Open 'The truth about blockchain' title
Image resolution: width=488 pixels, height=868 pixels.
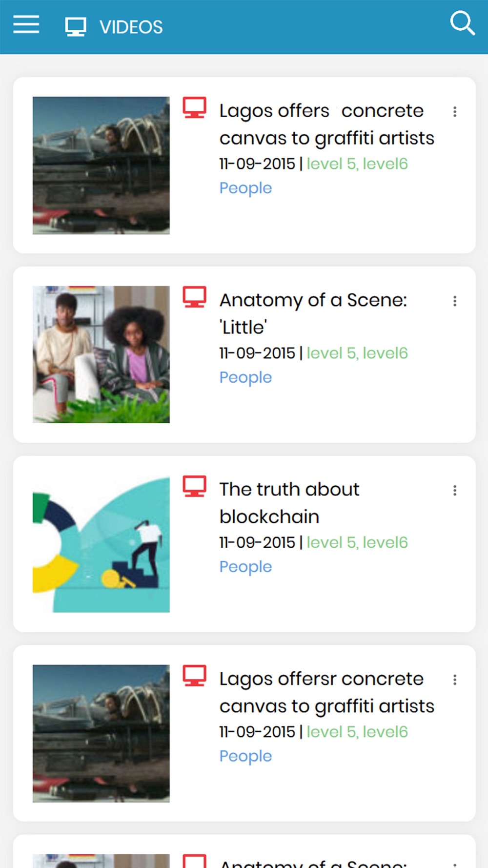(289, 503)
